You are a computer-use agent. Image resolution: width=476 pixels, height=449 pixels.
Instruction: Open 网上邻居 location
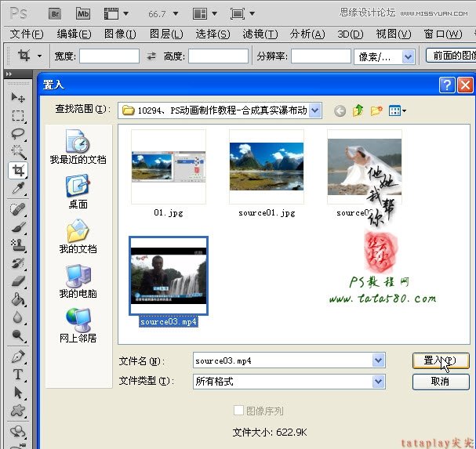tap(78, 325)
